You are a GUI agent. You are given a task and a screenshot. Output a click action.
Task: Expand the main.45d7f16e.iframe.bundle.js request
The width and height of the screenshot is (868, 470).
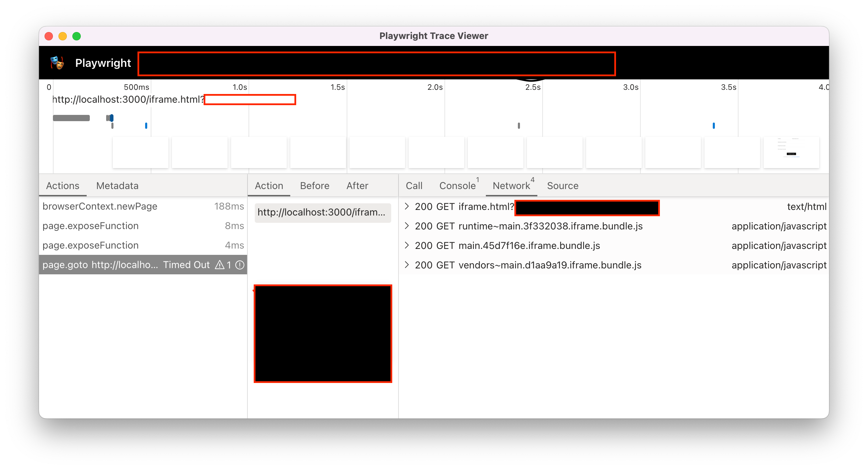(x=407, y=245)
